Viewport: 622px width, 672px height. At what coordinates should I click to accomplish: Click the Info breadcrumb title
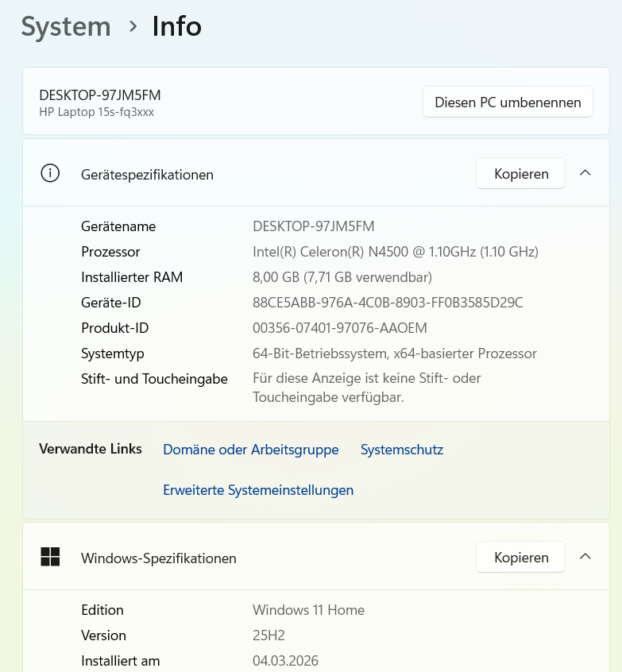point(176,26)
